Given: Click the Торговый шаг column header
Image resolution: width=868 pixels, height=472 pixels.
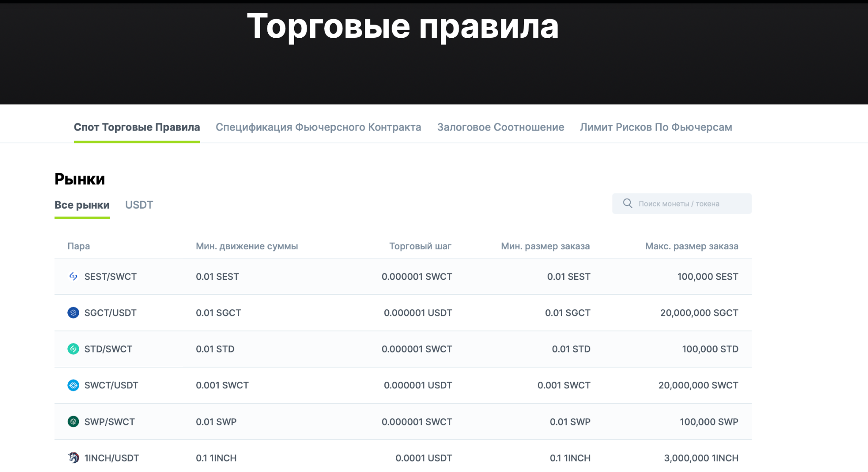Looking at the screenshot, I should (420, 246).
